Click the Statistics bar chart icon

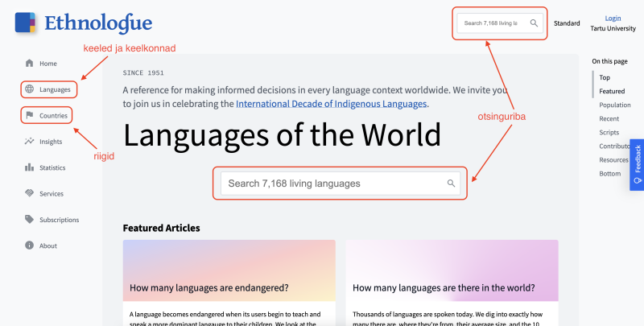click(29, 167)
